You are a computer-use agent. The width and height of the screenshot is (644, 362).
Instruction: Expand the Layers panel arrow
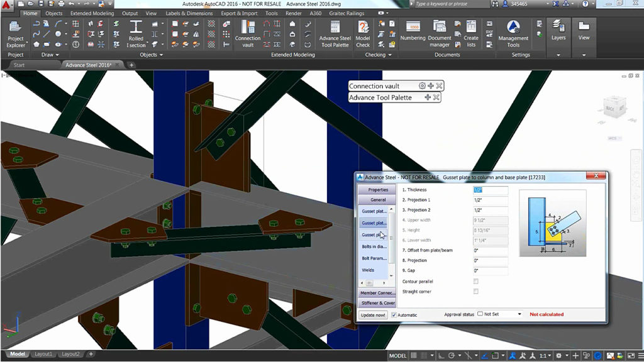tap(558, 55)
